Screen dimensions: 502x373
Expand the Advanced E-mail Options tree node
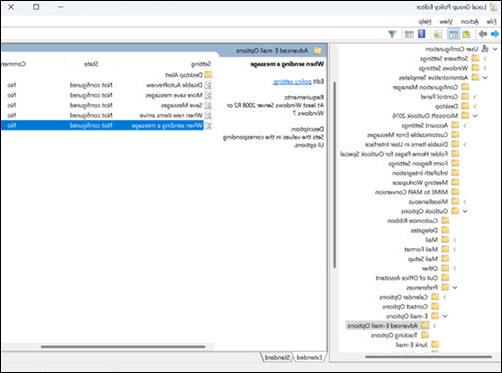point(434,325)
